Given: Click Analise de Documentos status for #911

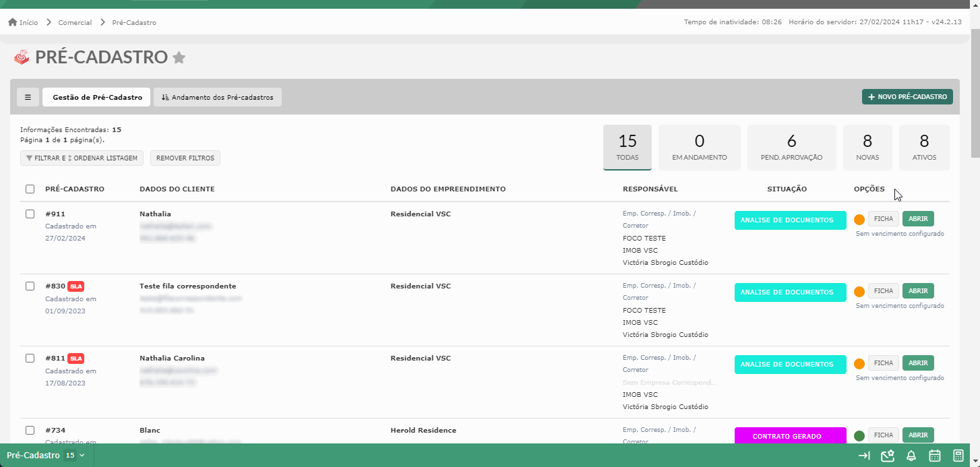Looking at the screenshot, I should [790, 220].
